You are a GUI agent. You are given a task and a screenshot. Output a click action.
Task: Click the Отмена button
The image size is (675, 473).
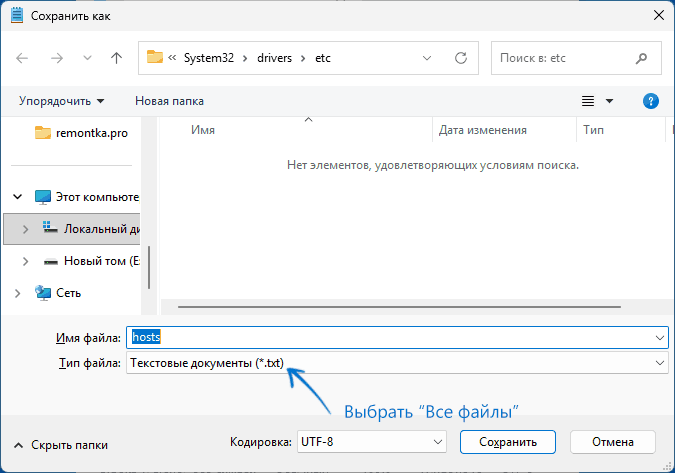click(613, 442)
